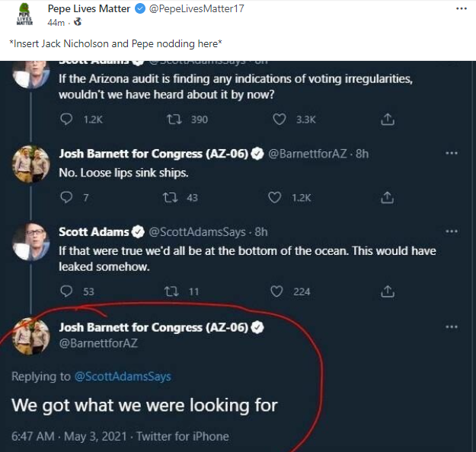
Task: Open more options on the last Barnett tweet
Action: pos(452,327)
